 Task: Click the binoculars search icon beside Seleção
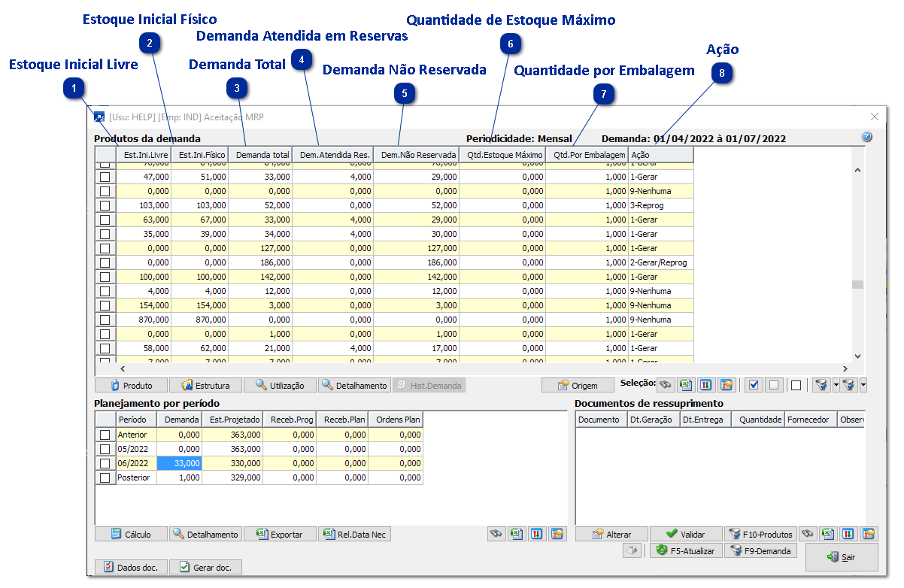[666, 385]
